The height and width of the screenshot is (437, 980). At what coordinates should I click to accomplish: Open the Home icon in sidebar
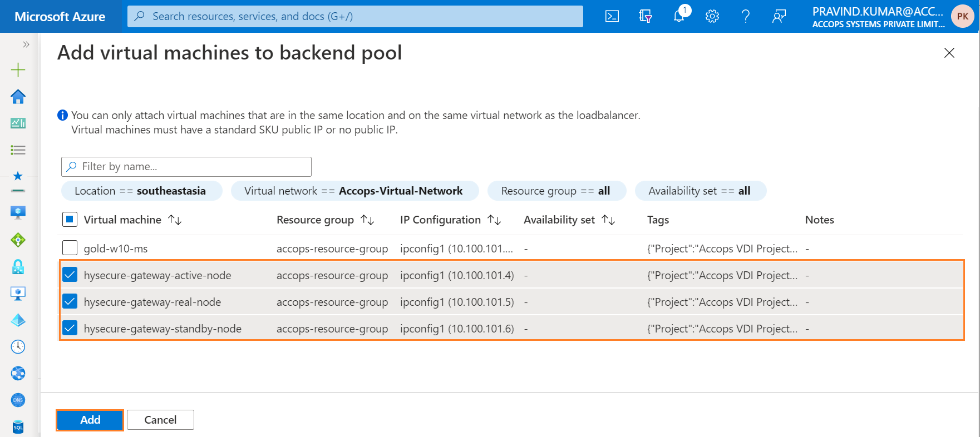coord(18,97)
